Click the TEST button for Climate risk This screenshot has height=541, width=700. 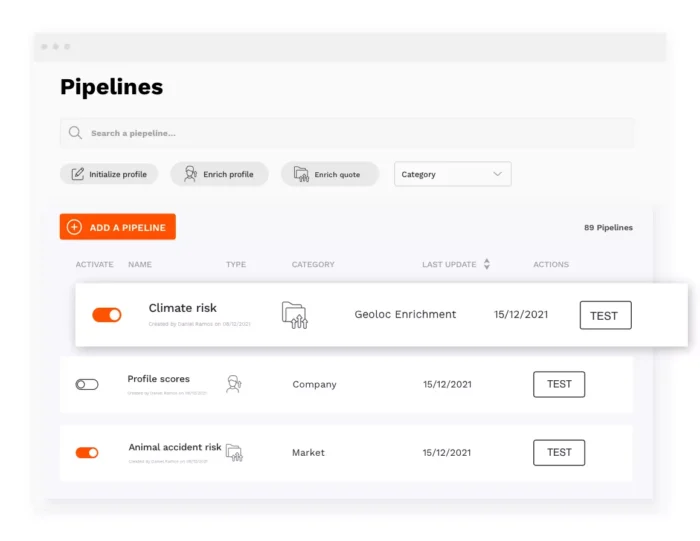click(605, 315)
